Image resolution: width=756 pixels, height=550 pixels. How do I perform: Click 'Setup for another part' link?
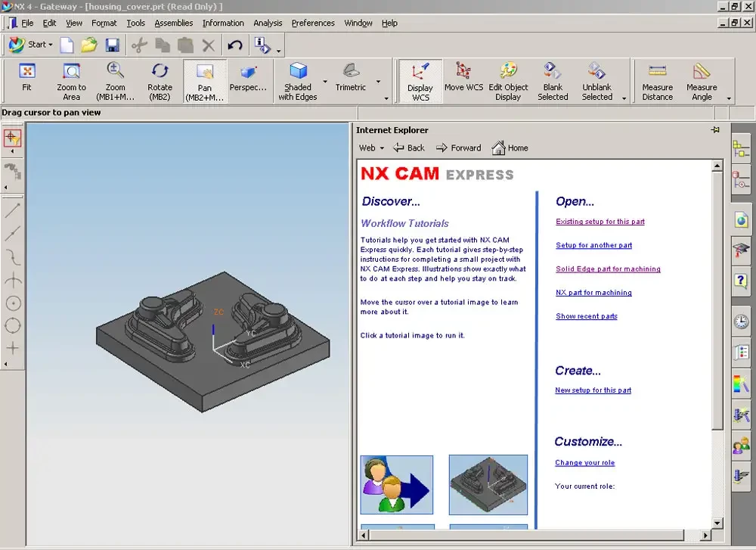coord(593,245)
